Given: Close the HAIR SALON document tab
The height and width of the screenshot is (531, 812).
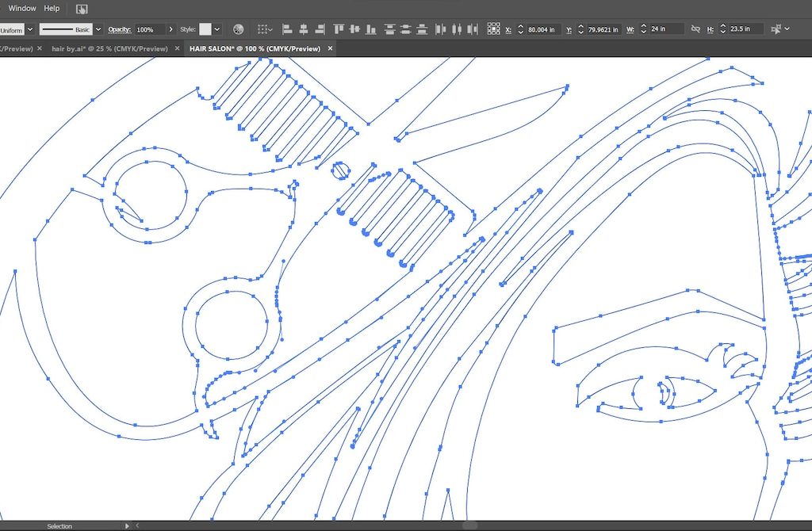Looking at the screenshot, I should click(x=331, y=48).
